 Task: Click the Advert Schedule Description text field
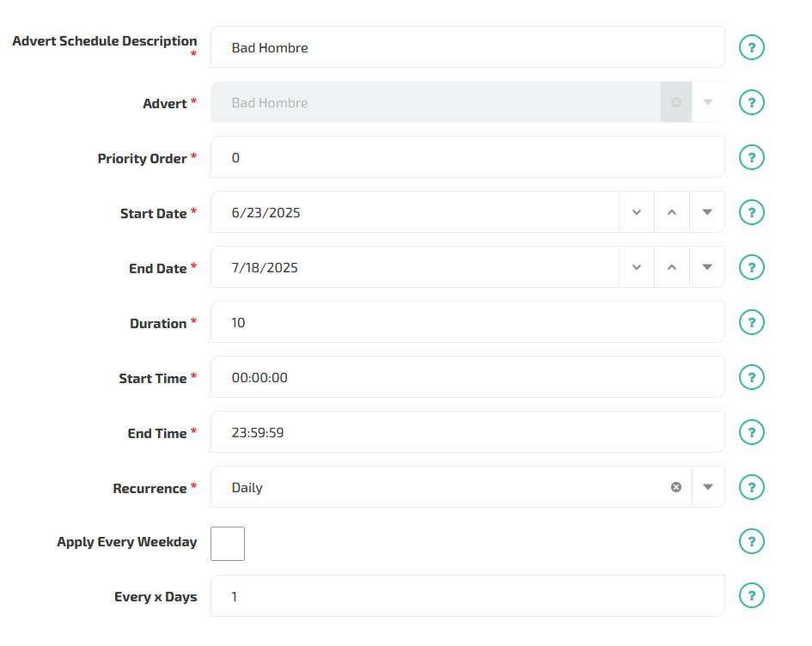467,47
